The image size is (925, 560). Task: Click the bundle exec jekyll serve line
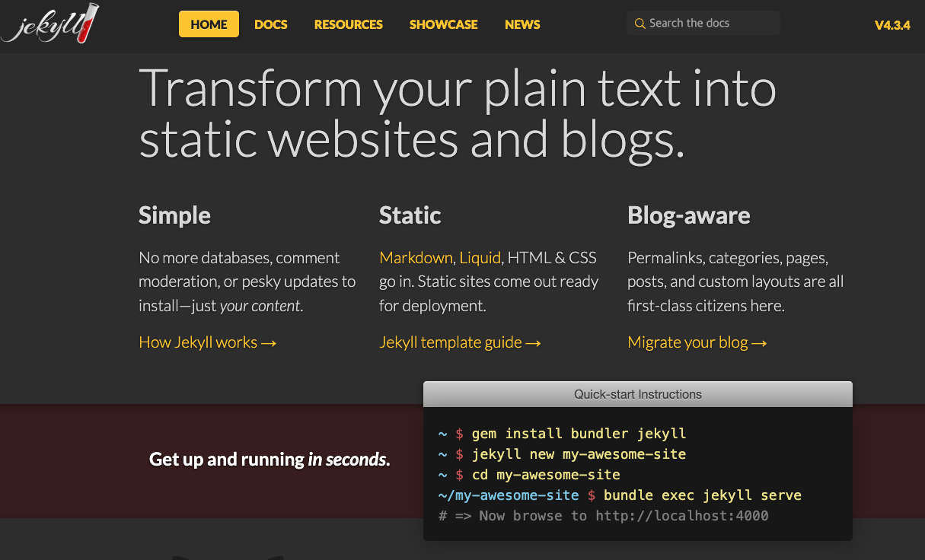(620, 495)
